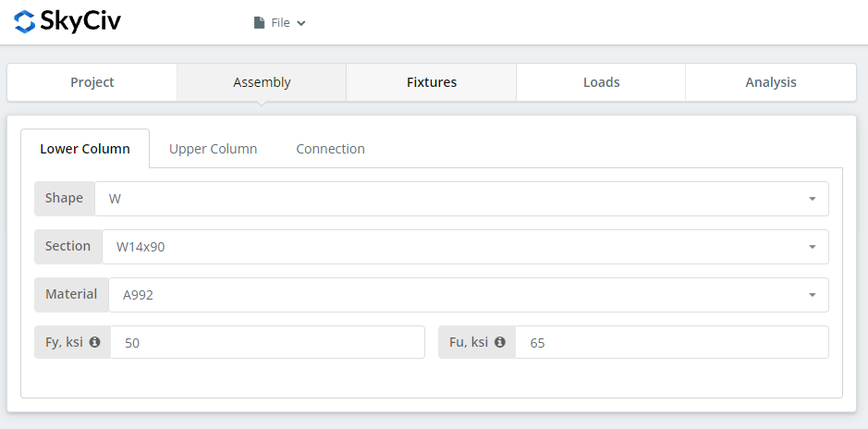Switch to the Analysis tab
The image size is (868, 429).
click(x=771, y=82)
